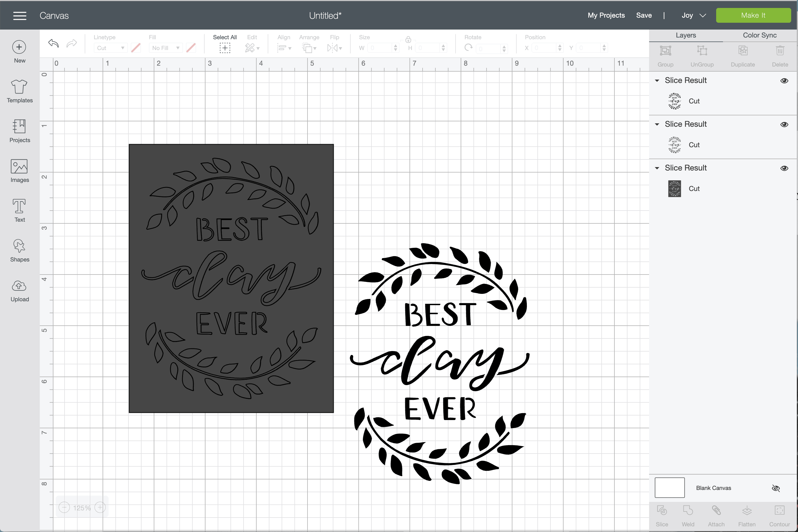This screenshot has height=532, width=798.
Task: Click the Select All icon
Action: (x=225, y=48)
